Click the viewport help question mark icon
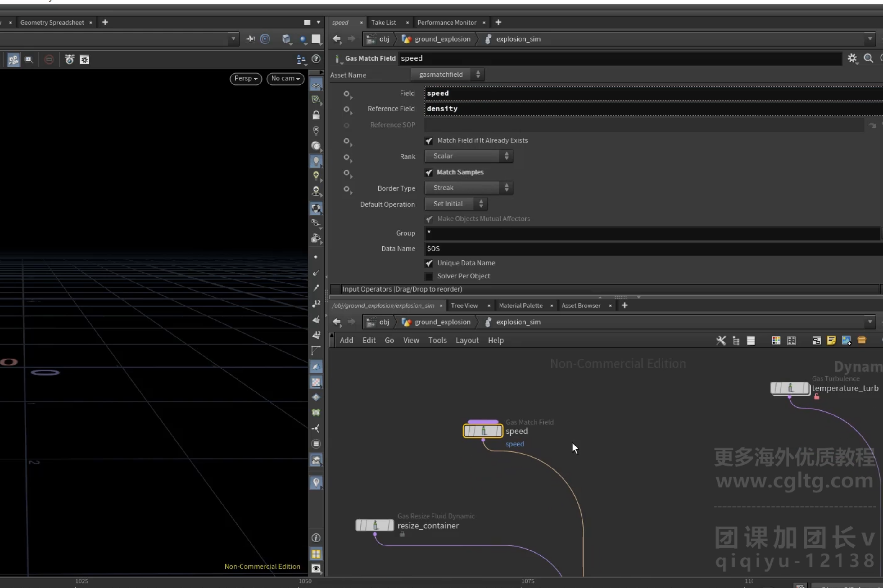Viewport: 883px width, 588px height. tap(316, 59)
